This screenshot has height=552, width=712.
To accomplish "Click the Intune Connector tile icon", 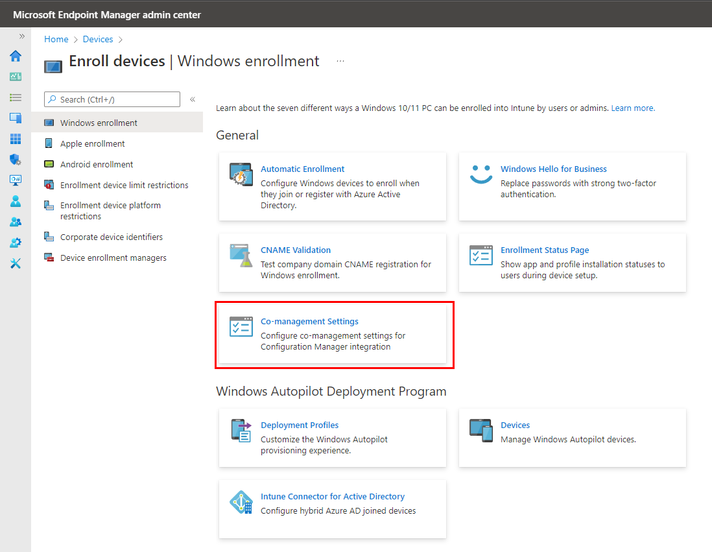I will [241, 502].
